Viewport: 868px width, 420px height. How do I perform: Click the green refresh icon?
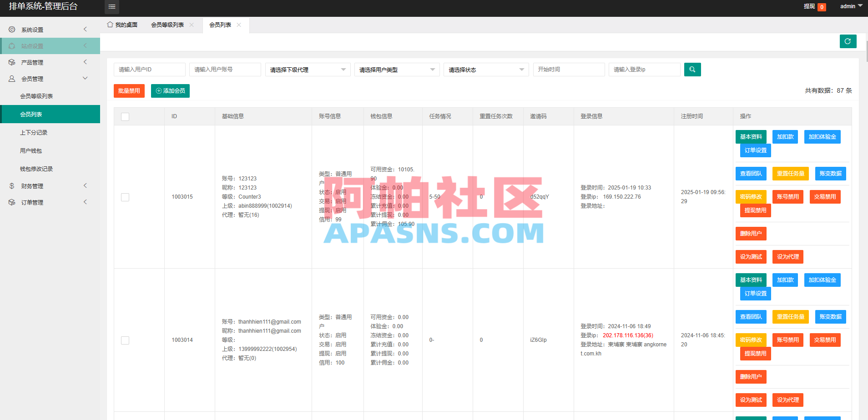(848, 41)
